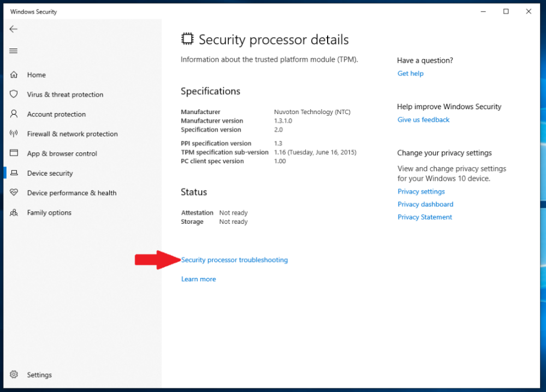Click the Device security laptop icon
The image size is (546, 392).
tap(14, 173)
